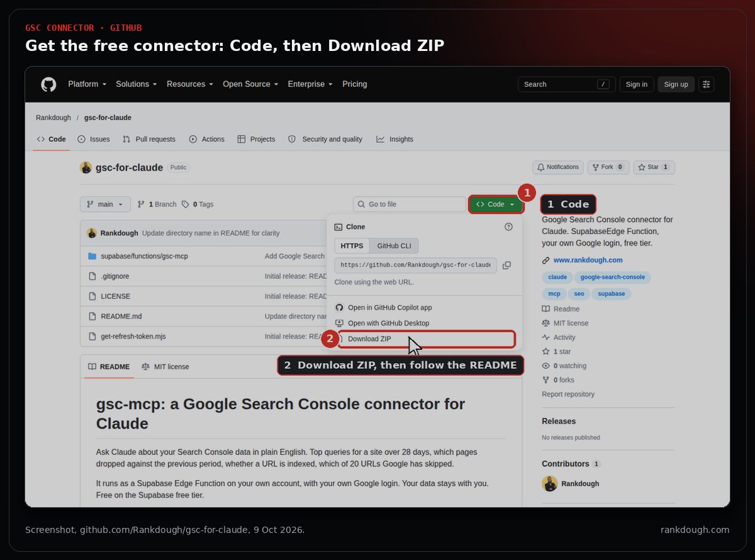Open the Clone help question-mark icon
755x560 pixels.
coord(508,227)
